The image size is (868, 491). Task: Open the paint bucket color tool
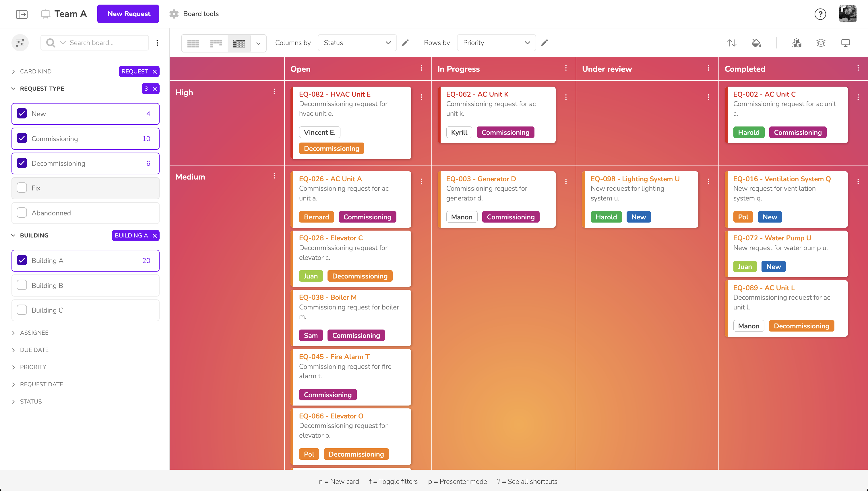tap(756, 43)
